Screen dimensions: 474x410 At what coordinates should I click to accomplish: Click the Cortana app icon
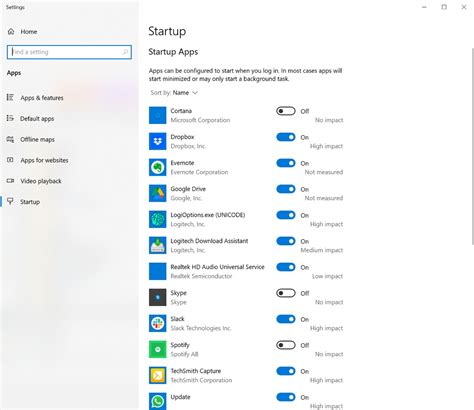157,115
